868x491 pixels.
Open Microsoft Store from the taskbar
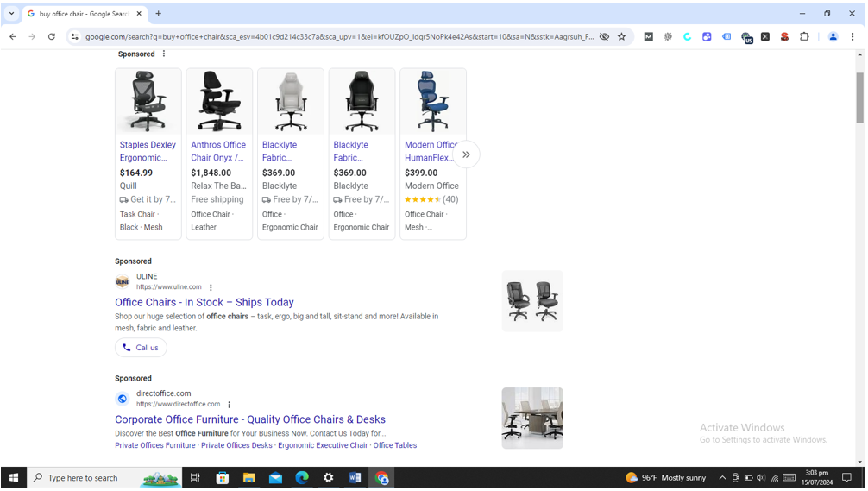coord(222,478)
